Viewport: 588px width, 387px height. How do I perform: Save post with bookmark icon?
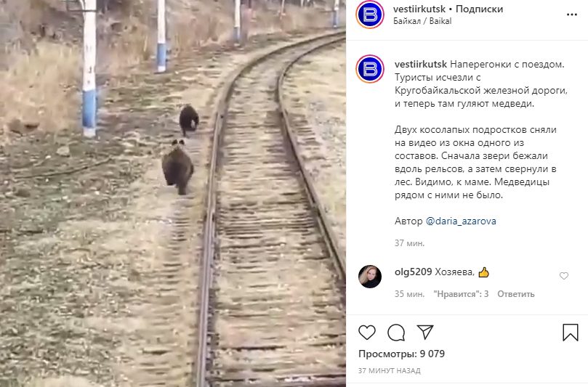571,333
